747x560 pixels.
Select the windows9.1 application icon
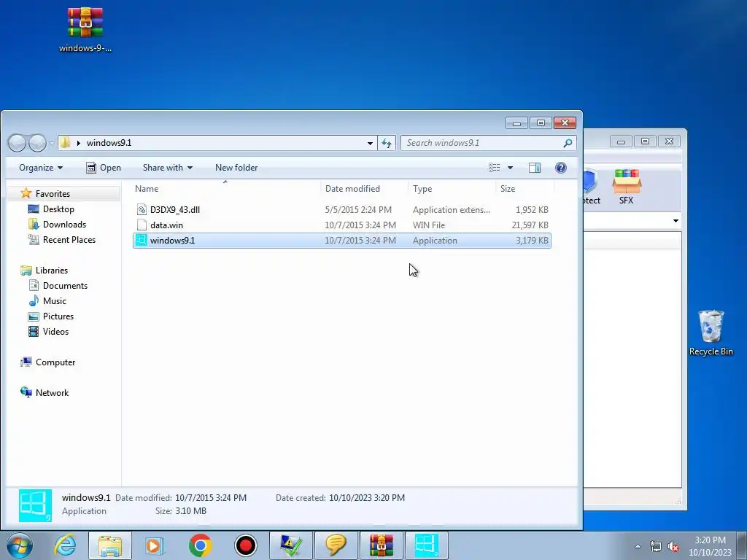pyautogui.click(x=142, y=240)
